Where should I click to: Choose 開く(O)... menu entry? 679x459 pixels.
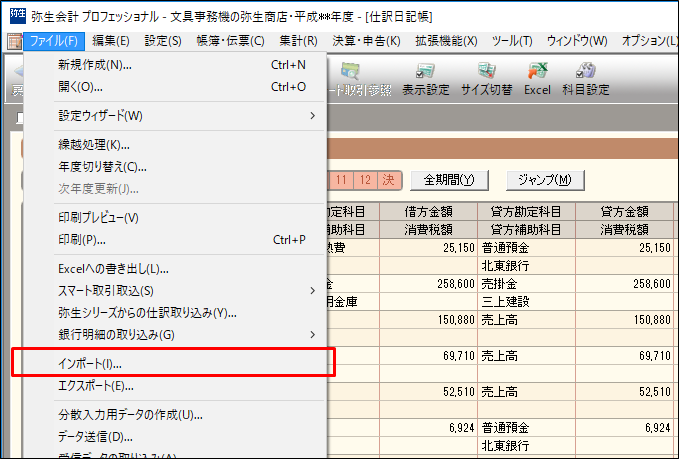[x=175, y=87]
